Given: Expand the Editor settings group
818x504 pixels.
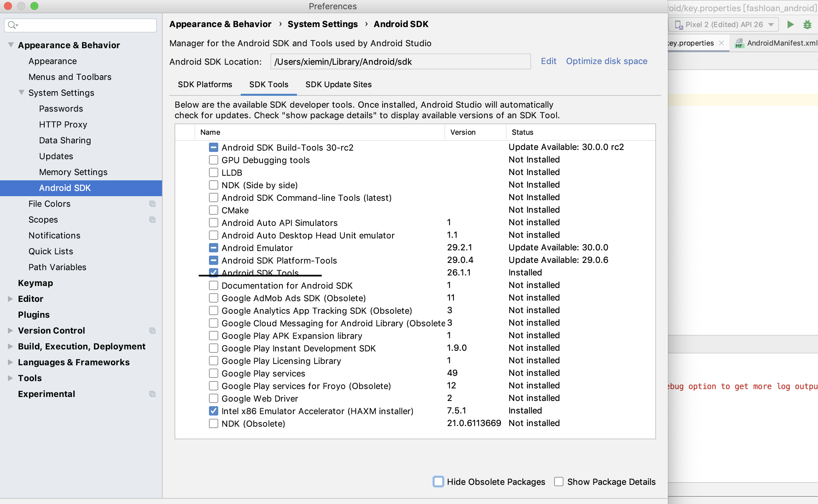Looking at the screenshot, I should [10, 299].
